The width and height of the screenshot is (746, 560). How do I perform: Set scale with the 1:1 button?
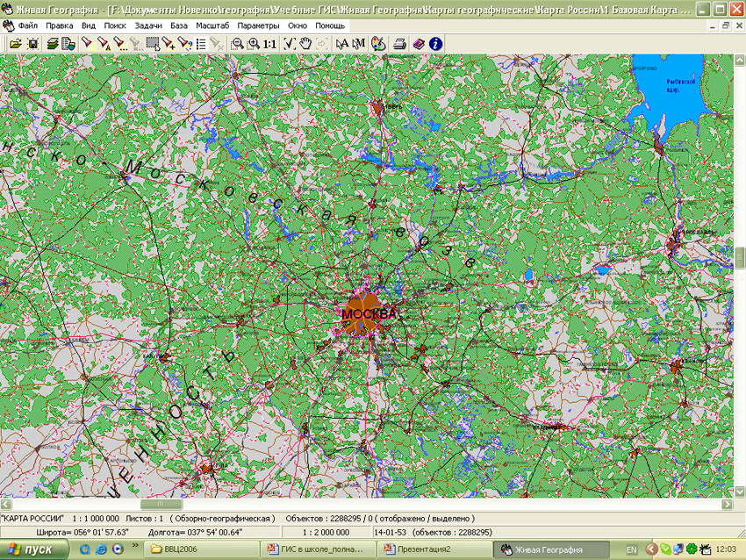coord(269,43)
